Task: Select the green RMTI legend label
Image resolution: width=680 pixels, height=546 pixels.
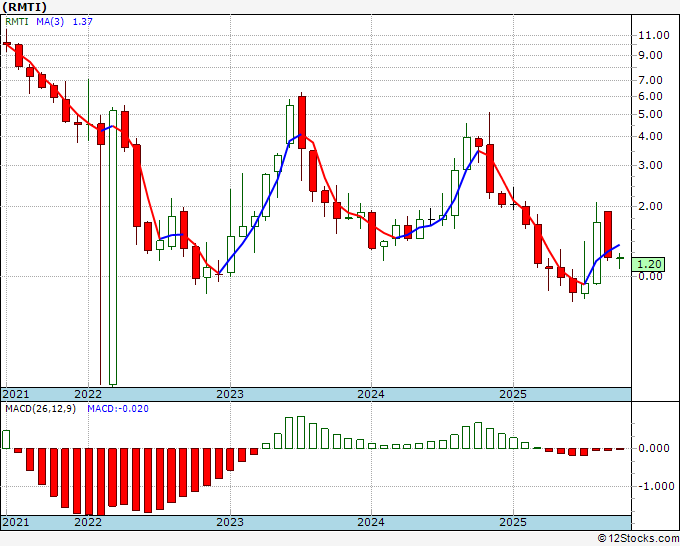Action: tap(16, 21)
